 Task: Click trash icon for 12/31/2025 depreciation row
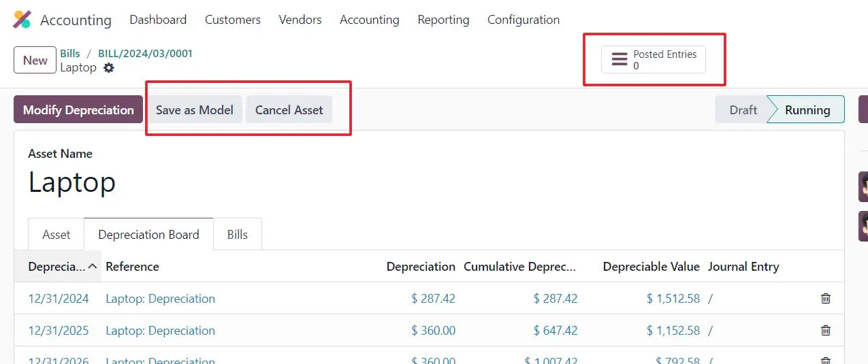pyautogui.click(x=825, y=331)
